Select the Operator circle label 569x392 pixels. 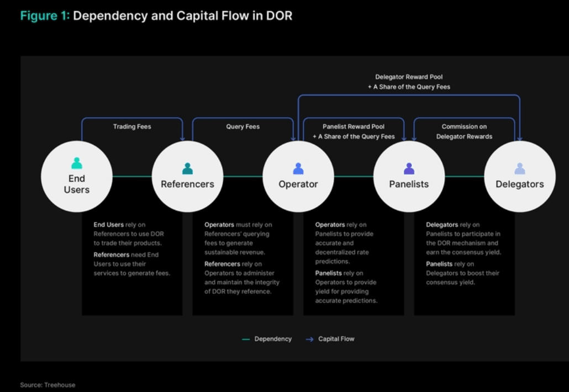[298, 184]
